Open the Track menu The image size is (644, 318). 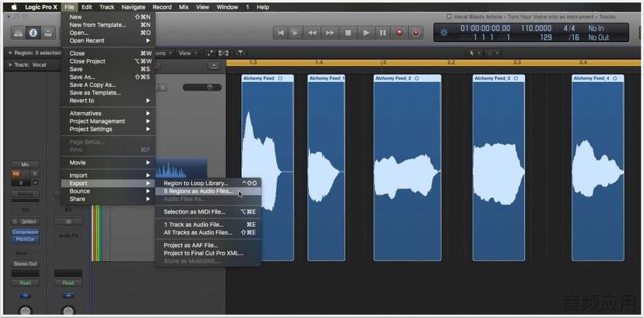(x=107, y=6)
